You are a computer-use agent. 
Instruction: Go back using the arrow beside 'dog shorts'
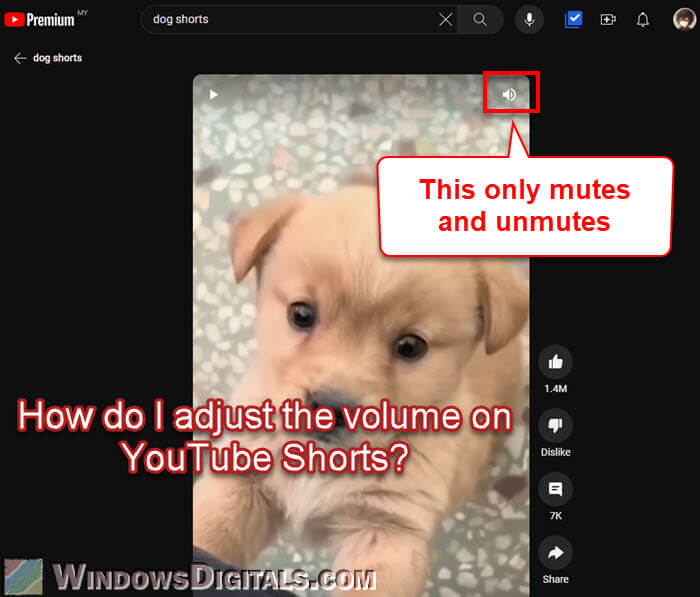tap(20, 58)
